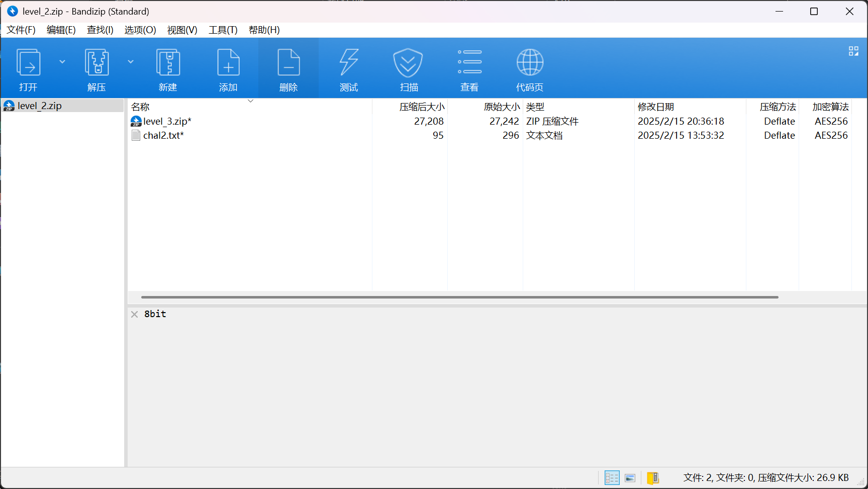Sort by Compressed size (压缩后大小) column
Viewport: 868px width, 489px height.
[x=410, y=107]
